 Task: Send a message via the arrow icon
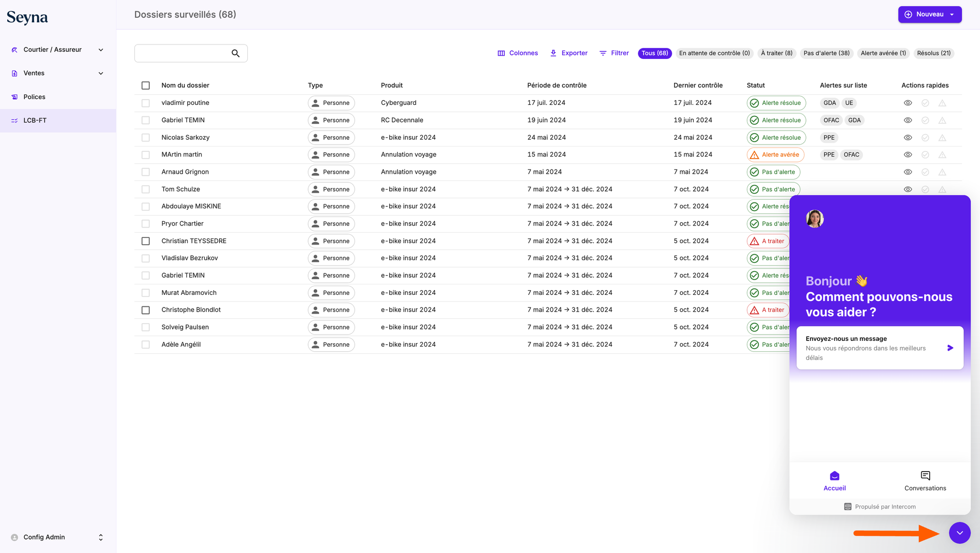tap(950, 348)
